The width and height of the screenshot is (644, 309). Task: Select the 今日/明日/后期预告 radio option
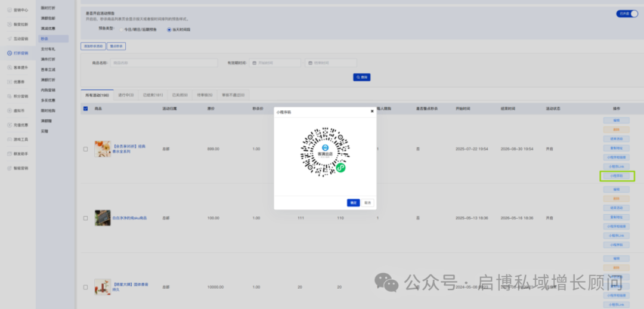(121, 29)
